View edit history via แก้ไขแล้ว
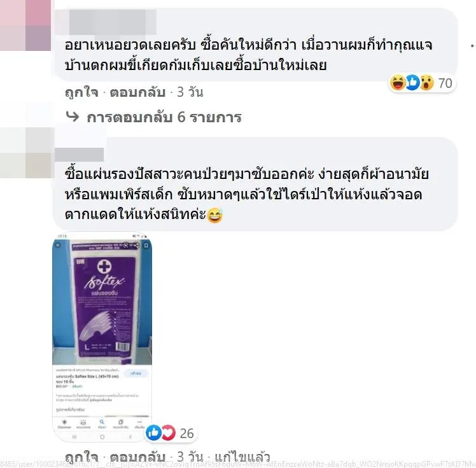 (x=242, y=457)
